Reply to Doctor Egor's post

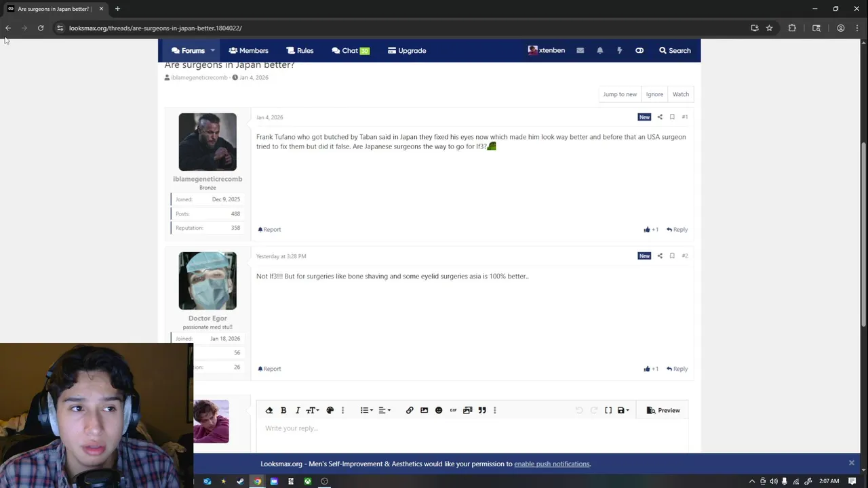click(677, 369)
